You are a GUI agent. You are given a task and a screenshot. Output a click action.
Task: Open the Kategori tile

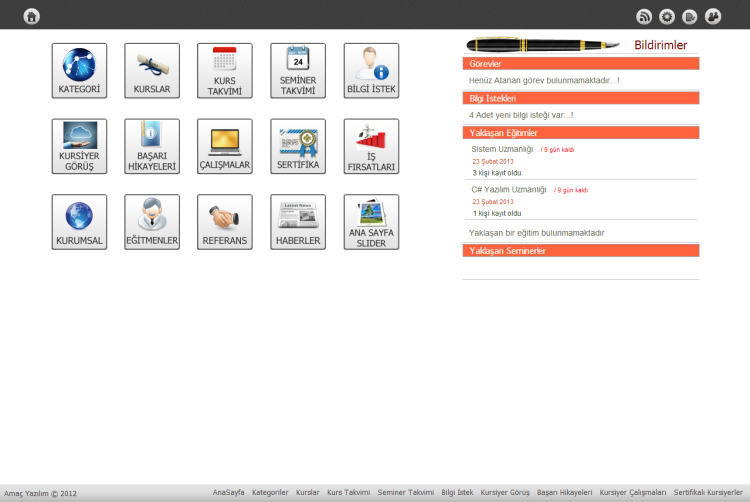point(79,71)
